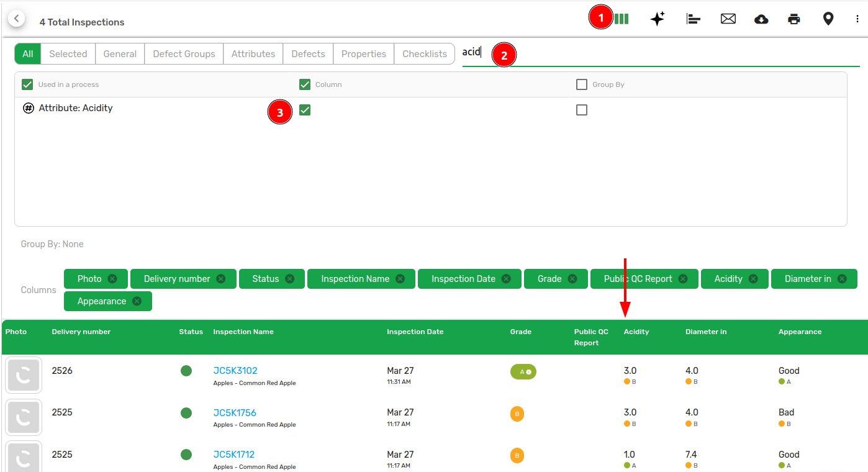Screen dimensions: 868x472
Task: Click the sparkle AI icon
Action: click(x=658, y=19)
